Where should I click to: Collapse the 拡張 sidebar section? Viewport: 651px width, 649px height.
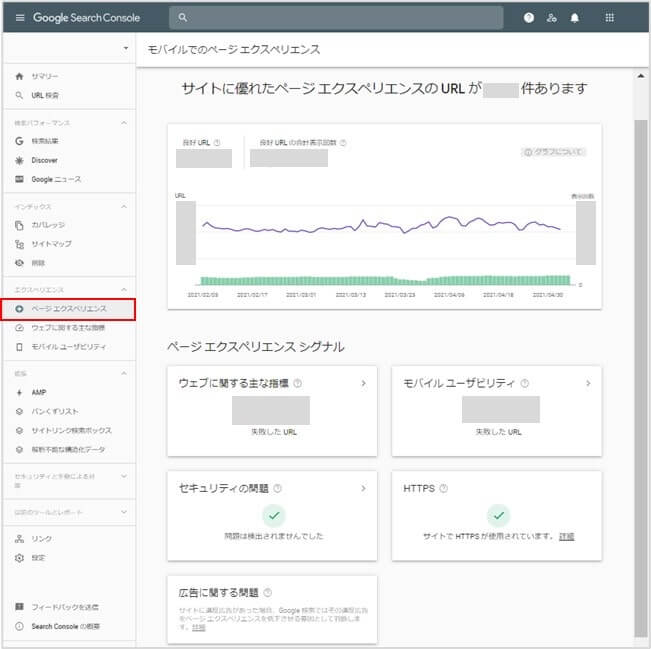[124, 373]
